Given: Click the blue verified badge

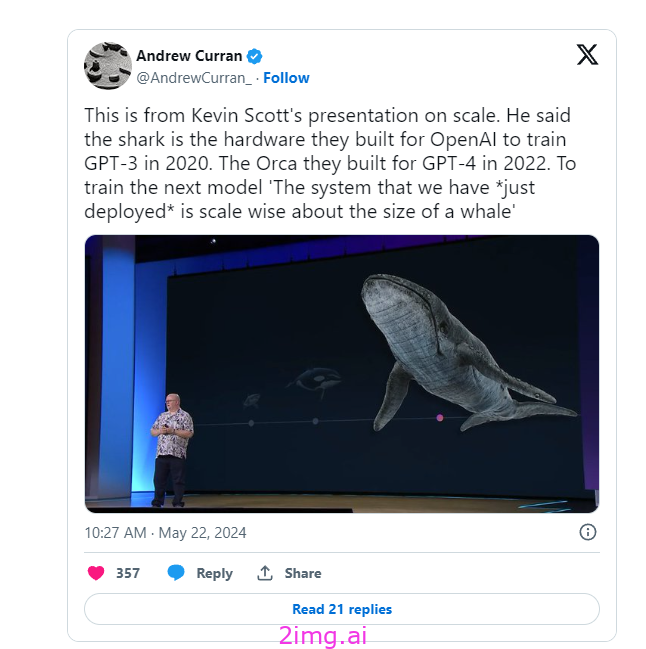Looking at the screenshot, I should tap(254, 56).
